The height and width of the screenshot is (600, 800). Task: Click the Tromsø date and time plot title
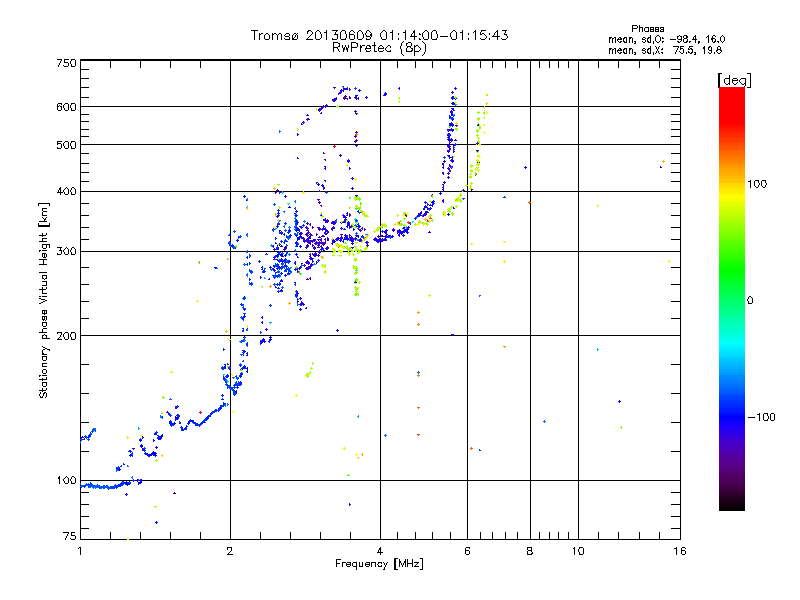pyautogui.click(x=379, y=35)
